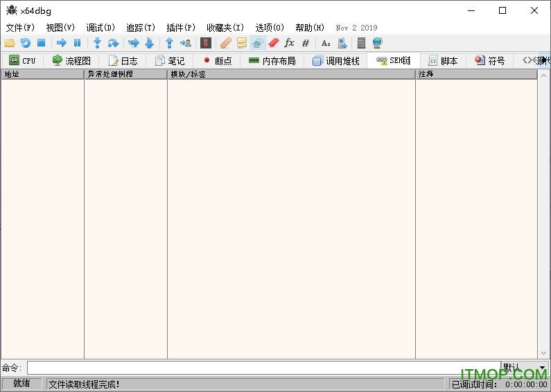Click the 模块/标签 column header
Image resolution: width=551 pixels, height=392 pixels.
291,74
